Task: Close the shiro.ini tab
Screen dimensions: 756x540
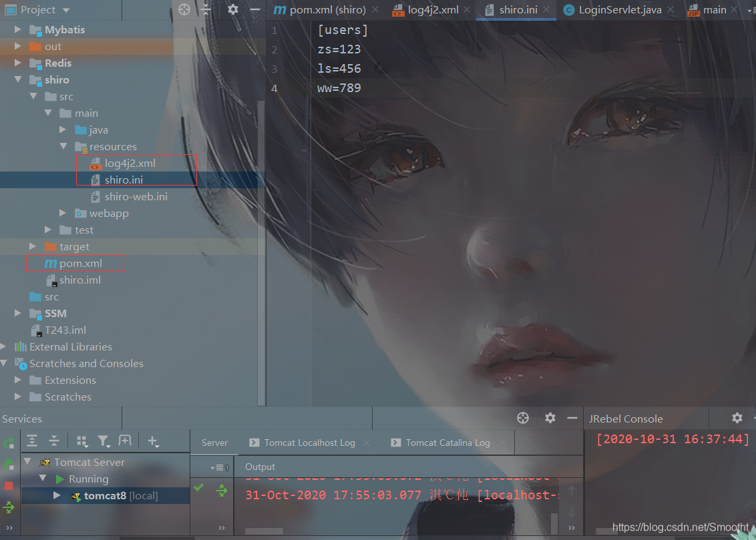Action: pos(546,9)
